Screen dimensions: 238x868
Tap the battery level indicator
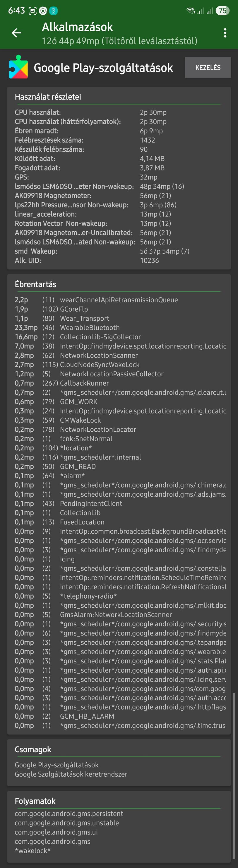coord(222,11)
